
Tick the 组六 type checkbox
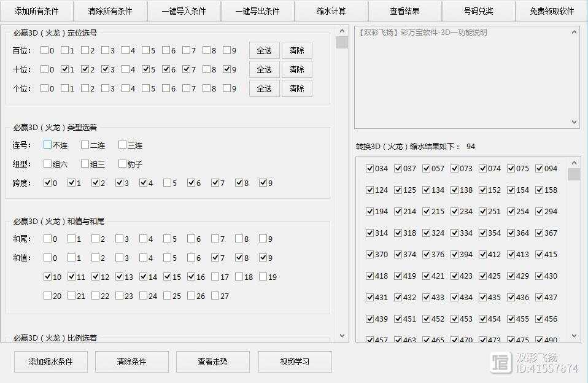[47, 163]
